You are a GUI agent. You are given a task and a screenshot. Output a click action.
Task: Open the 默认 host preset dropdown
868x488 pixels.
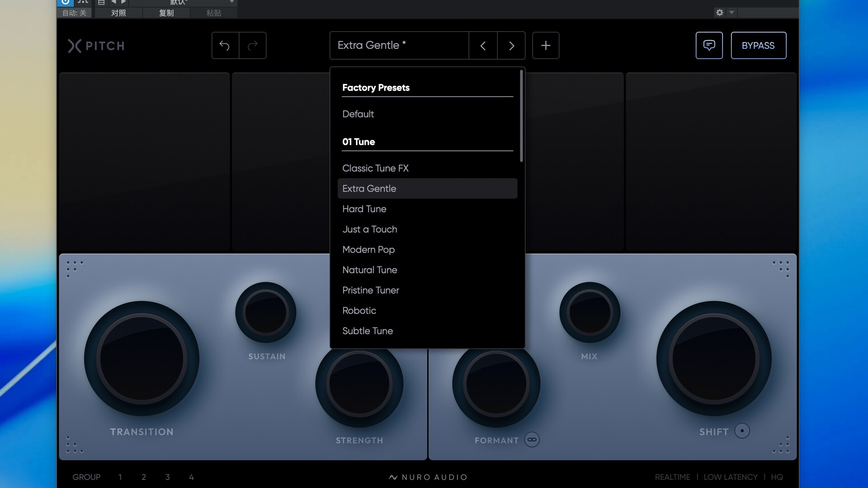pyautogui.click(x=183, y=2)
